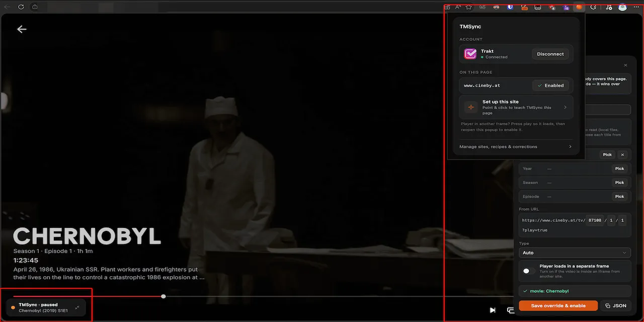Image resolution: width=644 pixels, height=322 pixels.
Task: Click the 1:23:45 episode title
Action: 26,261
